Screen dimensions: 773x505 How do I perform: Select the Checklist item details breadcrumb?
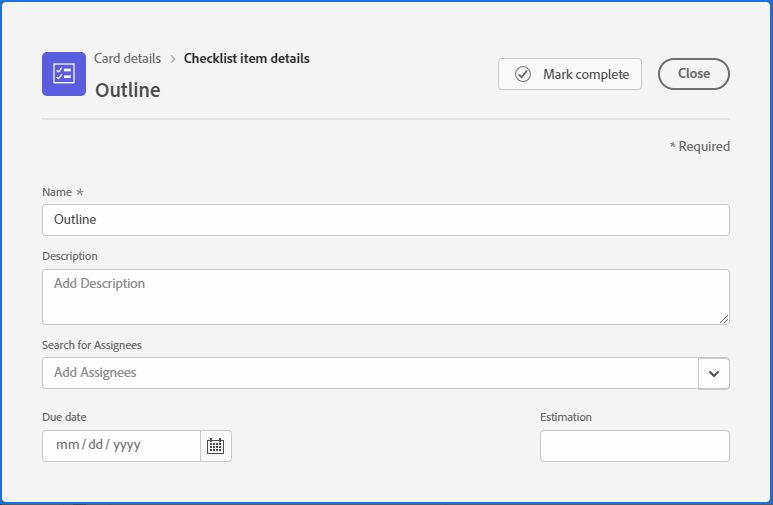(247, 59)
